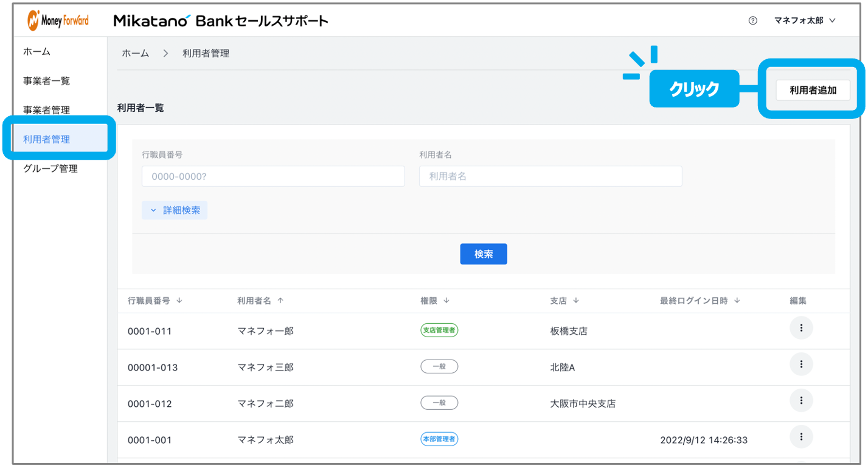Click the ホーム breadcrumb link
The height and width of the screenshot is (468, 868).
[135, 53]
